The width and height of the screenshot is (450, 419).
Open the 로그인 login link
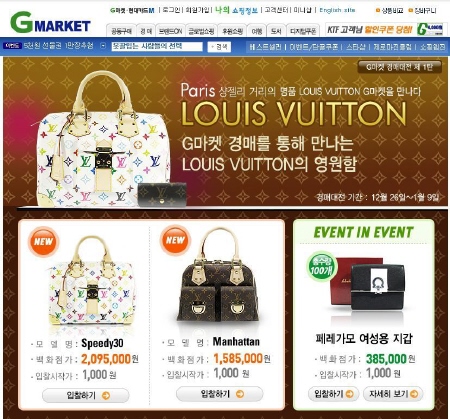(x=172, y=10)
